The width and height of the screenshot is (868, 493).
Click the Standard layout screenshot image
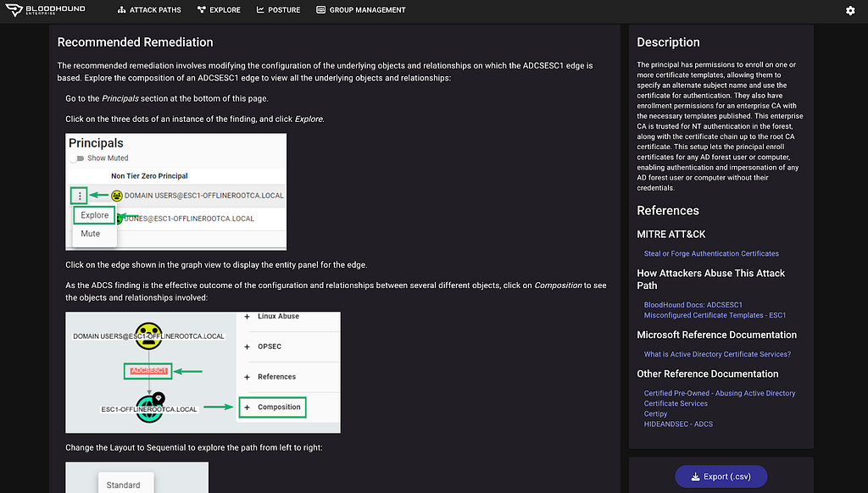[136, 478]
